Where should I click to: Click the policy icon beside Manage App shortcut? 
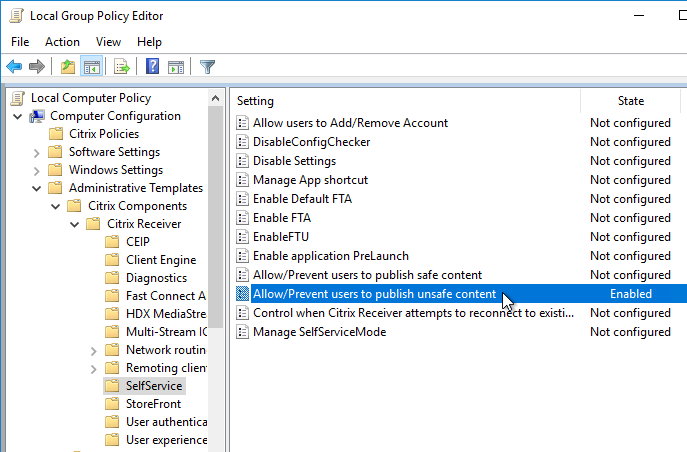point(242,180)
